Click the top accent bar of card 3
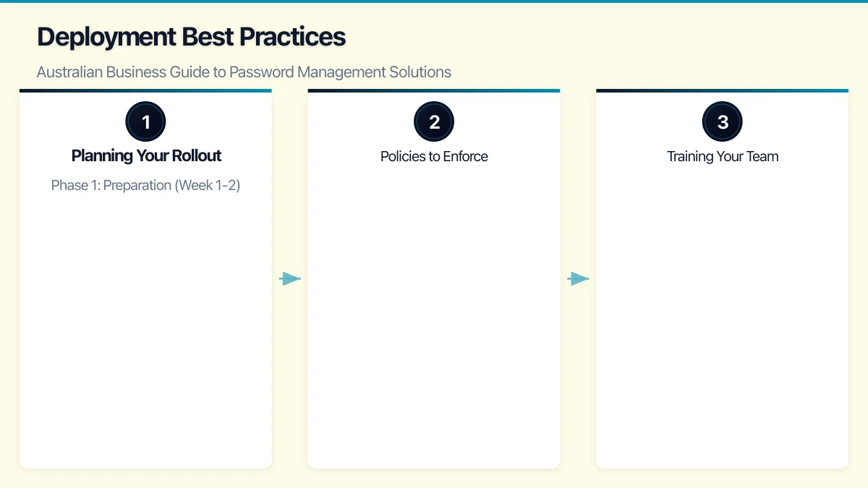Viewport: 868px width, 488px height. click(x=723, y=91)
